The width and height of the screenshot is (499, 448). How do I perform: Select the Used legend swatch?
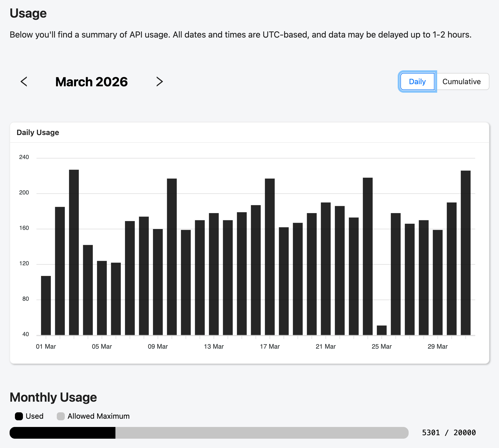[19, 416]
